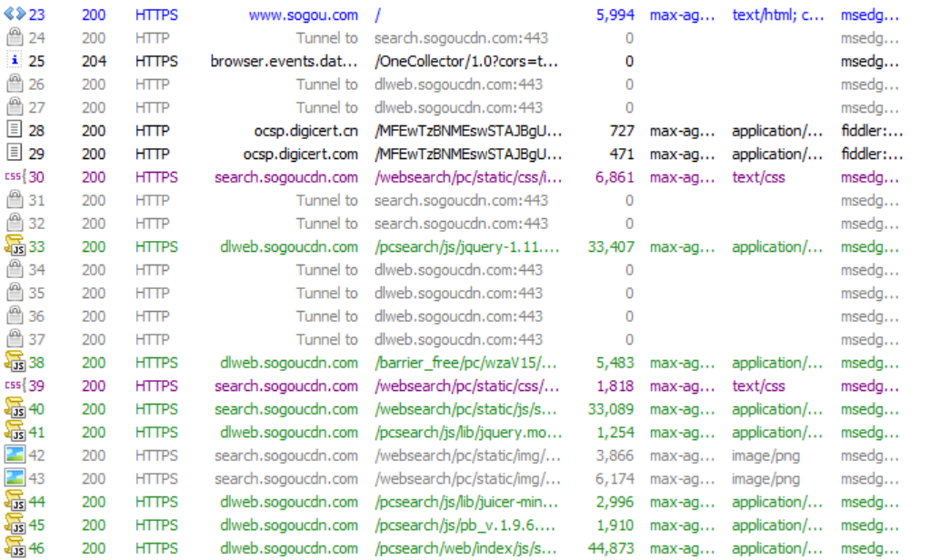Select the JS icon beside session 41

click(15, 431)
